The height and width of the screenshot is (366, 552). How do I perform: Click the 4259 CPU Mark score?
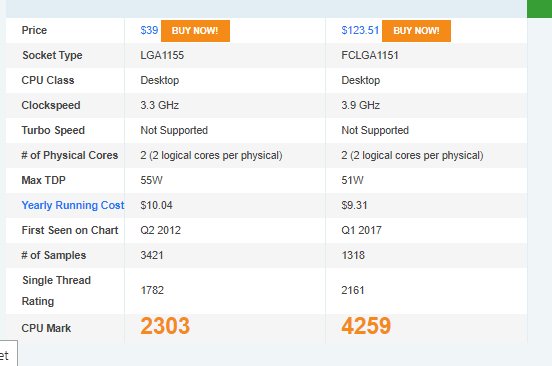pos(366,326)
